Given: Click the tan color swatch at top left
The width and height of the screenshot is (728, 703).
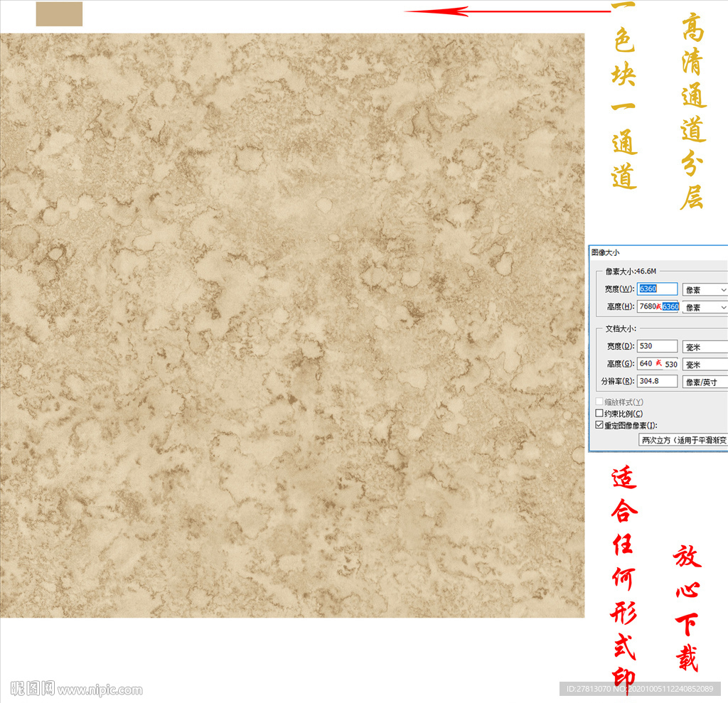Looking at the screenshot, I should pos(59,14).
